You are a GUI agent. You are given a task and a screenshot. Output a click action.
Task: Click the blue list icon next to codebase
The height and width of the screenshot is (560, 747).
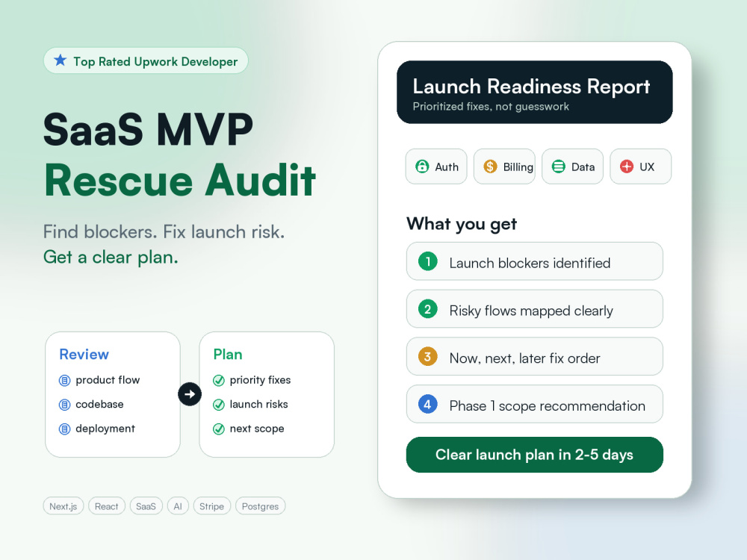click(x=64, y=405)
